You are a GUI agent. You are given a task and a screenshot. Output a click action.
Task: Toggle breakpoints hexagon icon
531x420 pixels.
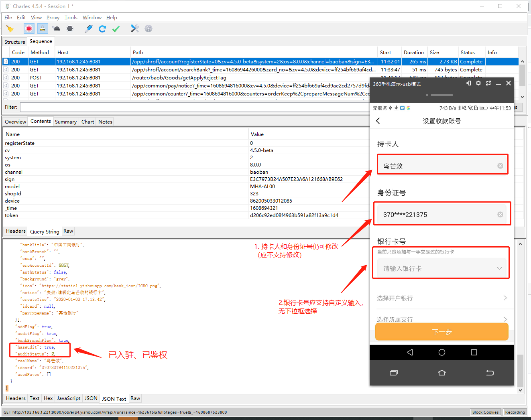click(70, 28)
